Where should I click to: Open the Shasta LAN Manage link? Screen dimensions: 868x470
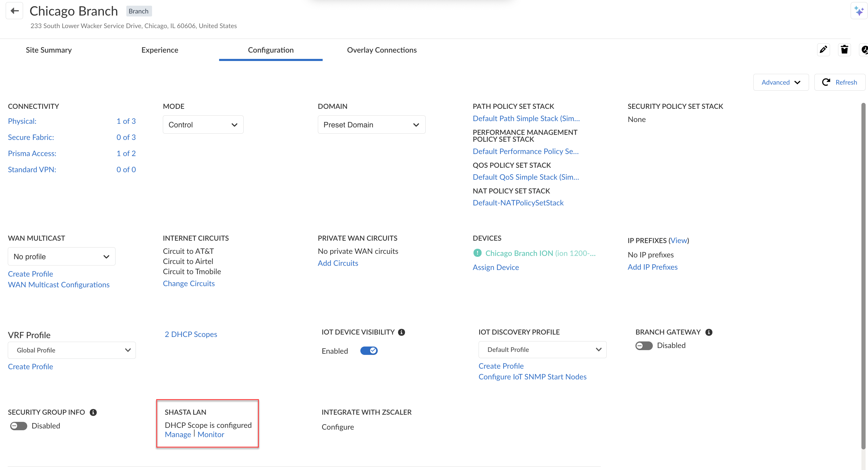(178, 434)
